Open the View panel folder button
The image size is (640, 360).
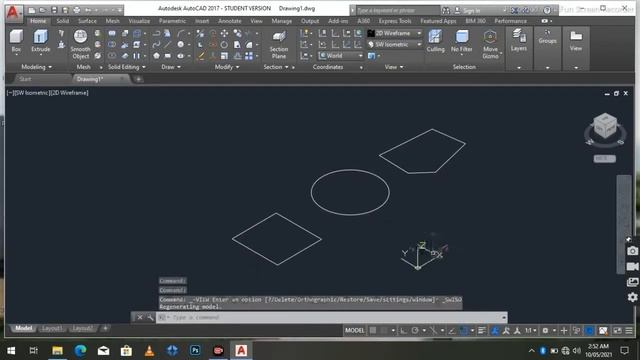[x=576, y=40]
